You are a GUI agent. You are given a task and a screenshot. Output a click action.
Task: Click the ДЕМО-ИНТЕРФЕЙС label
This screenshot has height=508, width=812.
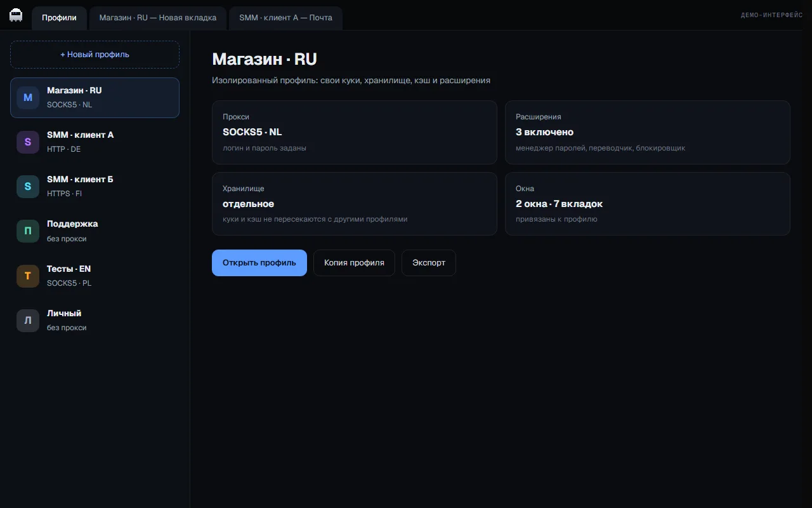772,15
